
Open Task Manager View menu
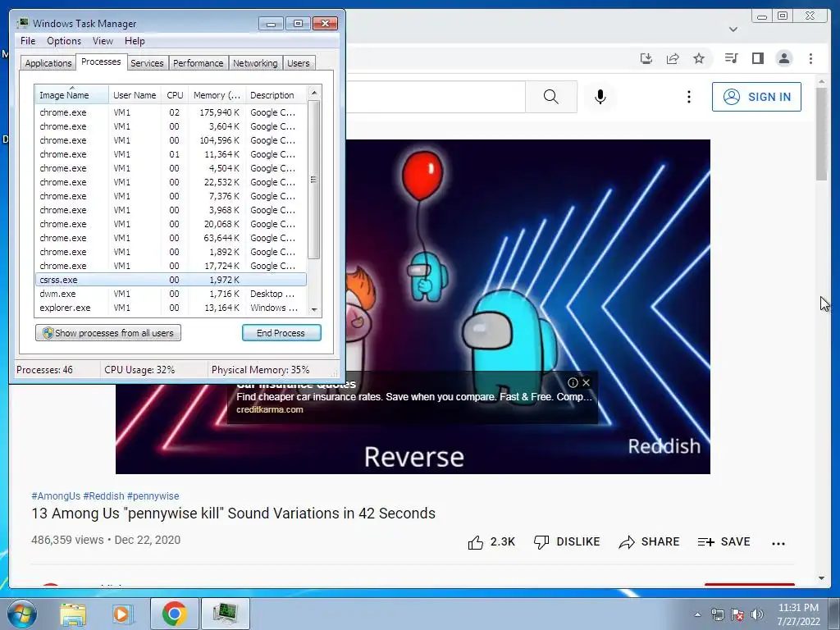[103, 41]
